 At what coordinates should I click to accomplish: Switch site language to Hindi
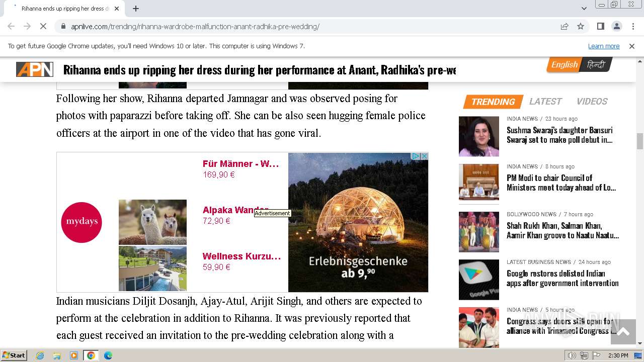pyautogui.click(x=596, y=64)
